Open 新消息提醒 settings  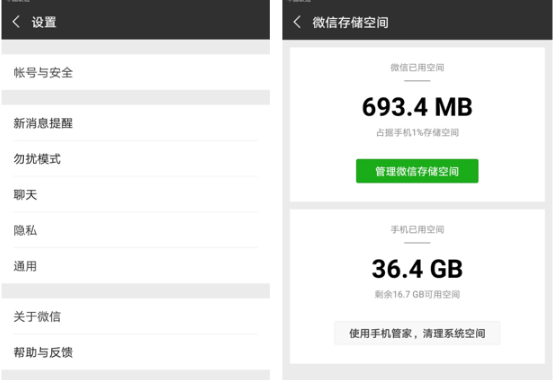(136, 123)
